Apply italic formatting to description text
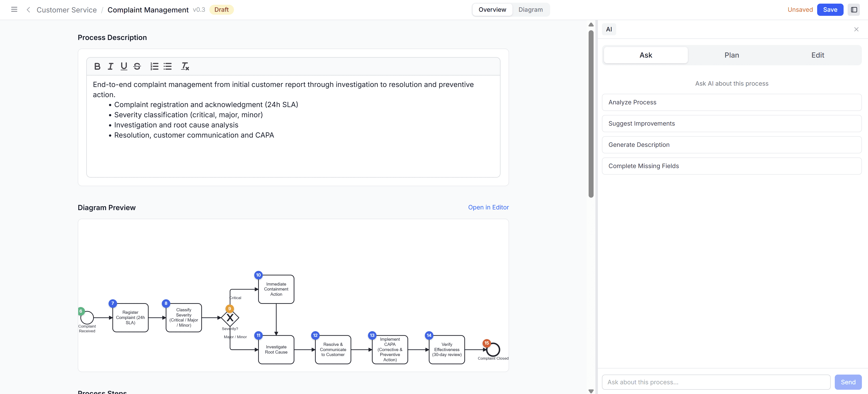The height and width of the screenshot is (394, 868). point(110,66)
